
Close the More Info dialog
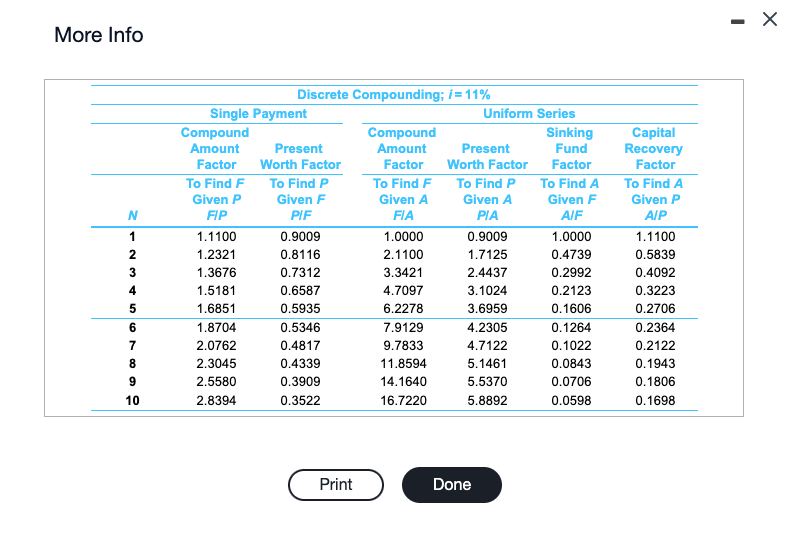click(x=769, y=20)
